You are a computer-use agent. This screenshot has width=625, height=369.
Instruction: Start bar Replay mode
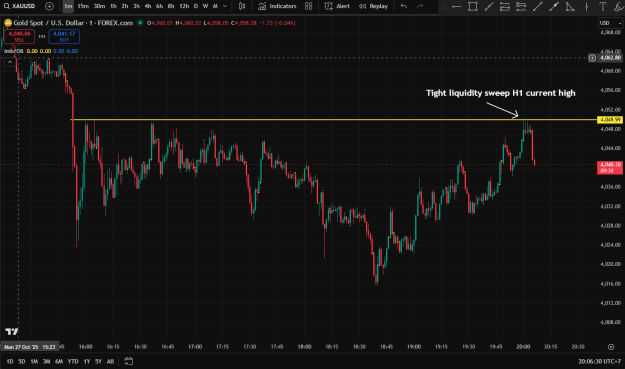click(x=373, y=6)
